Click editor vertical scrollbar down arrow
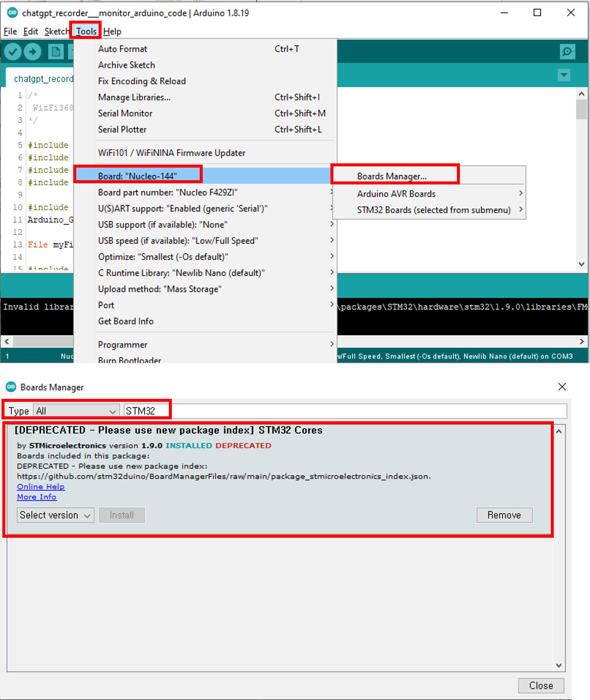This screenshot has height=700, width=590. tap(581, 264)
